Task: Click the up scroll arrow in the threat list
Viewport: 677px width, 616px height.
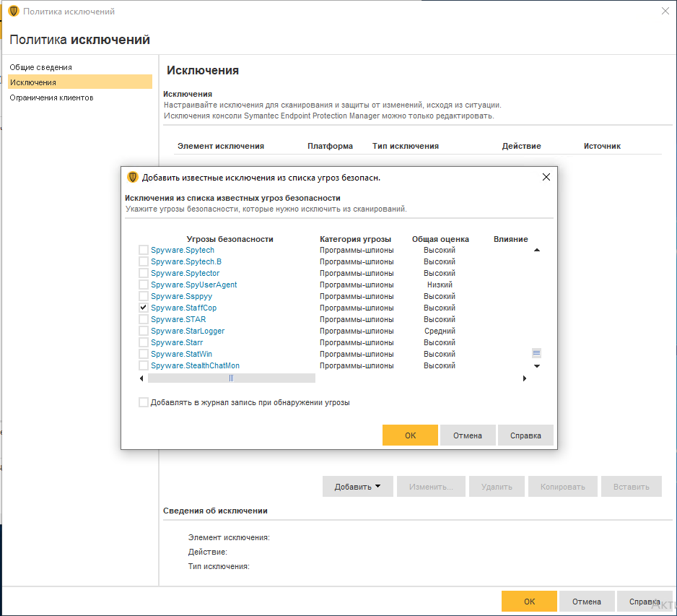Action: click(536, 249)
